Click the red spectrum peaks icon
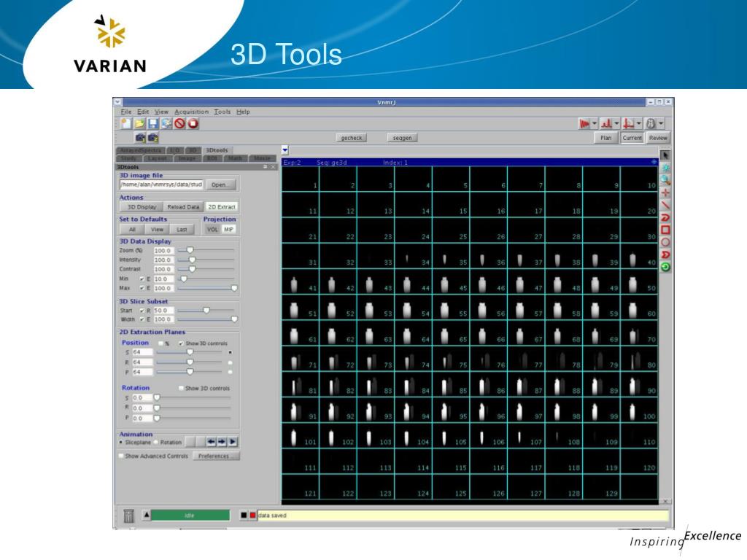 606,124
